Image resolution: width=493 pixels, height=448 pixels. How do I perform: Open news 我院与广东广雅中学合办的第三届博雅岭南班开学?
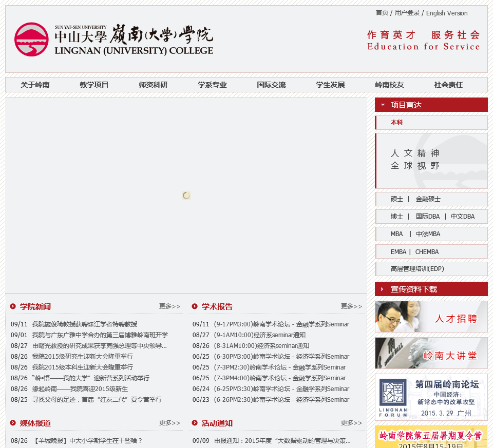(100, 335)
